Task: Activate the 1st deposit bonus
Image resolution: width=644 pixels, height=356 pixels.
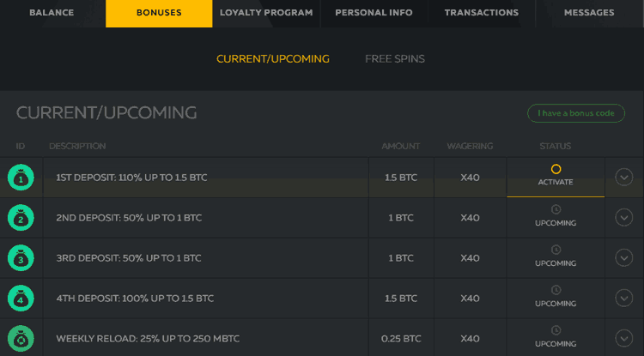Action: tap(556, 178)
